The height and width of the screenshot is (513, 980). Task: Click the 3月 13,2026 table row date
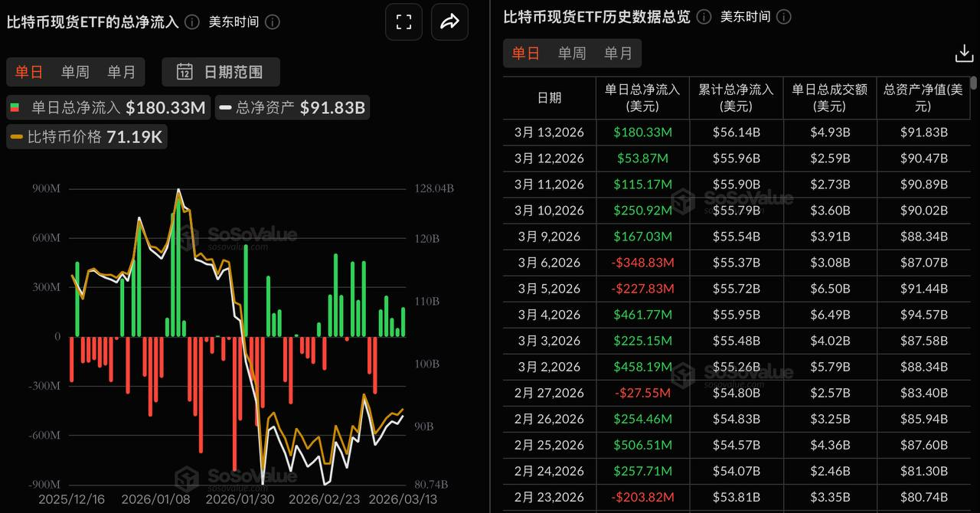[x=549, y=132]
